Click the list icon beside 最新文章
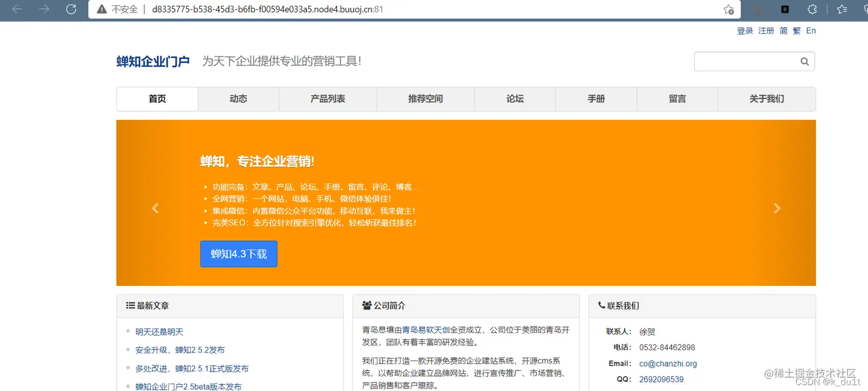Screen dimensions: 868x391 coord(130,305)
